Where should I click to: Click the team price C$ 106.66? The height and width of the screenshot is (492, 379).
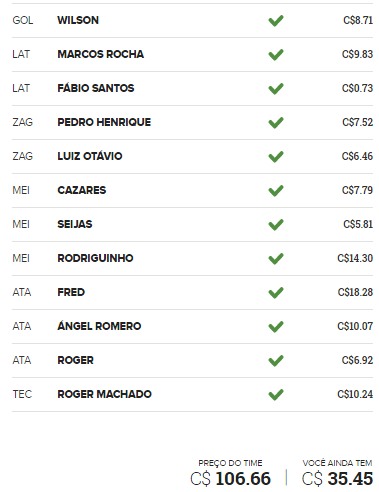230,479
